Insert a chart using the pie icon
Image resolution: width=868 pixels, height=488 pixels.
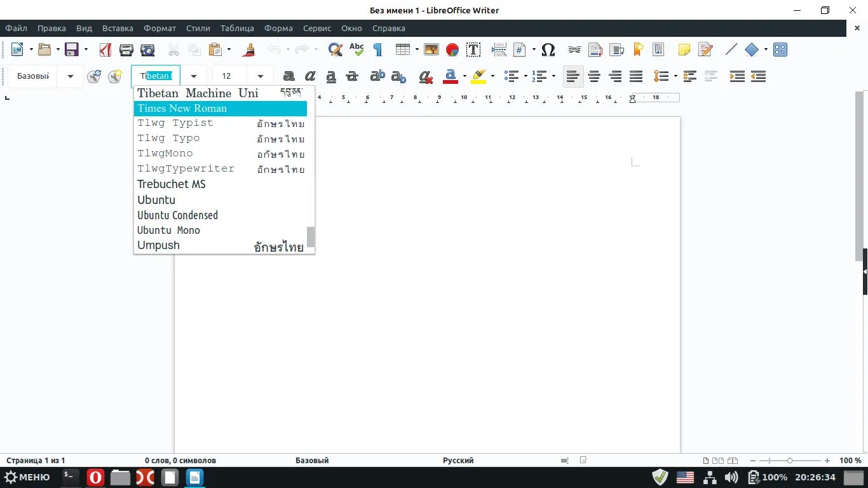(x=452, y=50)
